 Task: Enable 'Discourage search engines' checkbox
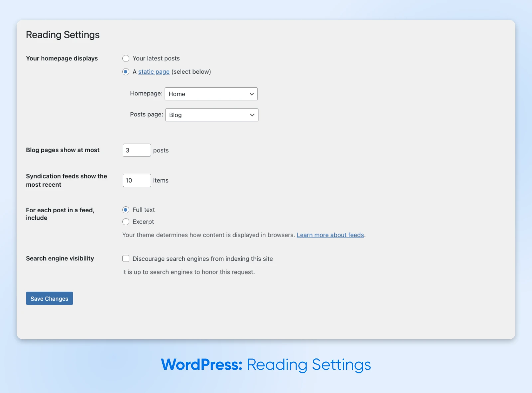[x=126, y=258]
